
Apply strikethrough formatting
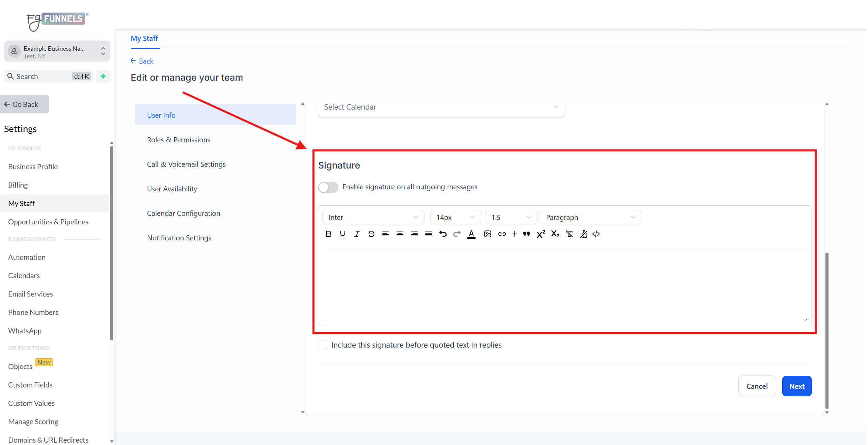click(x=371, y=234)
